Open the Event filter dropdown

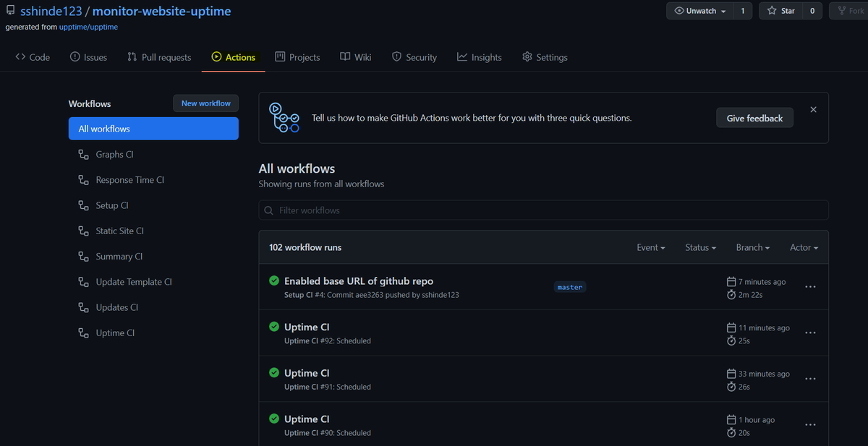pyautogui.click(x=650, y=246)
